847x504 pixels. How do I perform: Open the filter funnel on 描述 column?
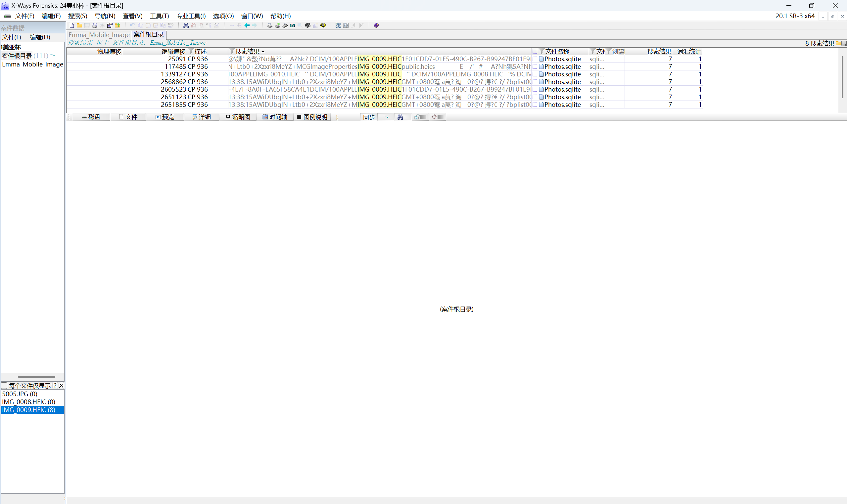191,51
